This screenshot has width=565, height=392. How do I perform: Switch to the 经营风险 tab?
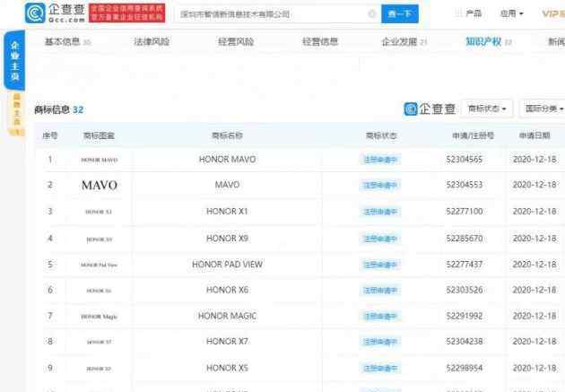coord(236,42)
